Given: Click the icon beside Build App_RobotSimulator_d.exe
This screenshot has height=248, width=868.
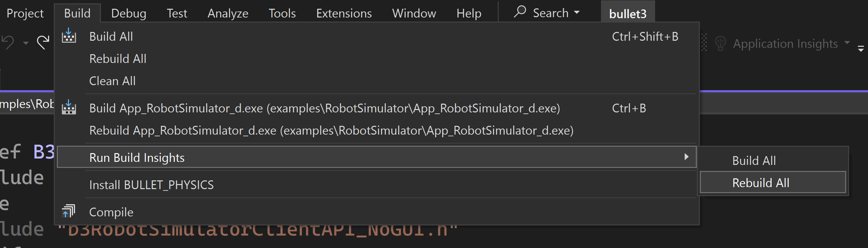Looking at the screenshot, I should [69, 108].
